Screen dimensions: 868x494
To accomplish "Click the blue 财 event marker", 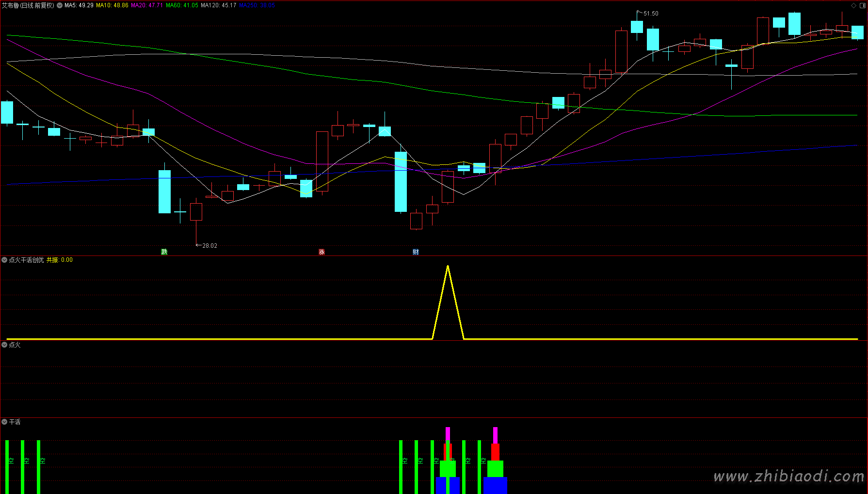I will tap(416, 252).
